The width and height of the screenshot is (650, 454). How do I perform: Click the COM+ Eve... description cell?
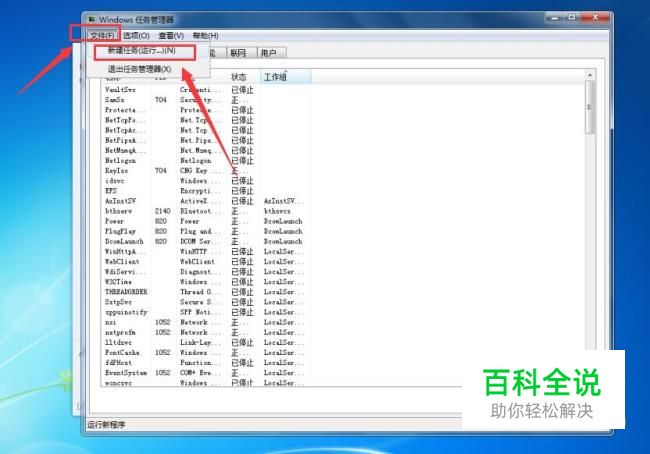(201, 373)
